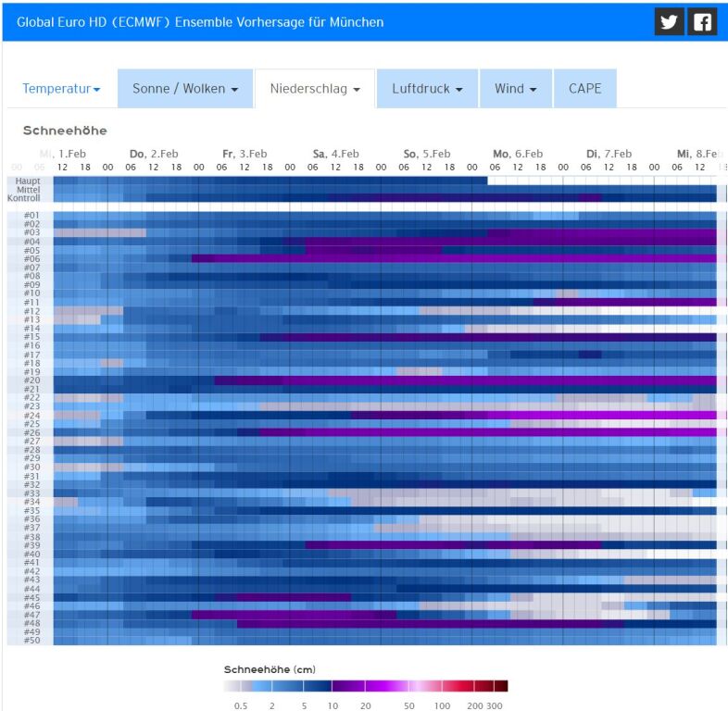
Task: Expand the Luftdruck dropdown tab
Action: point(427,89)
